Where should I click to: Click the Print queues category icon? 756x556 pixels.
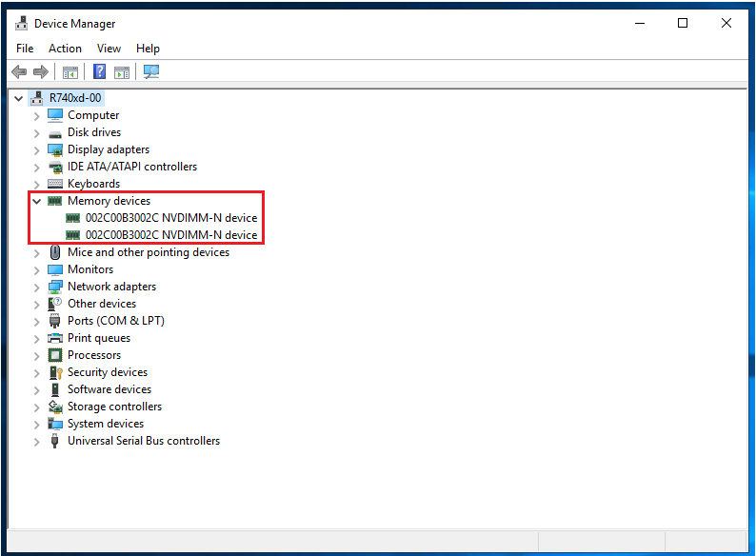[x=55, y=338]
